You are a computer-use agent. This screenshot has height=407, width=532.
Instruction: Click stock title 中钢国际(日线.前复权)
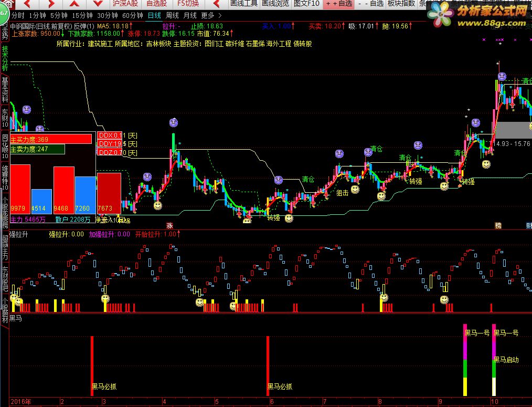pyautogui.click(x=41, y=26)
